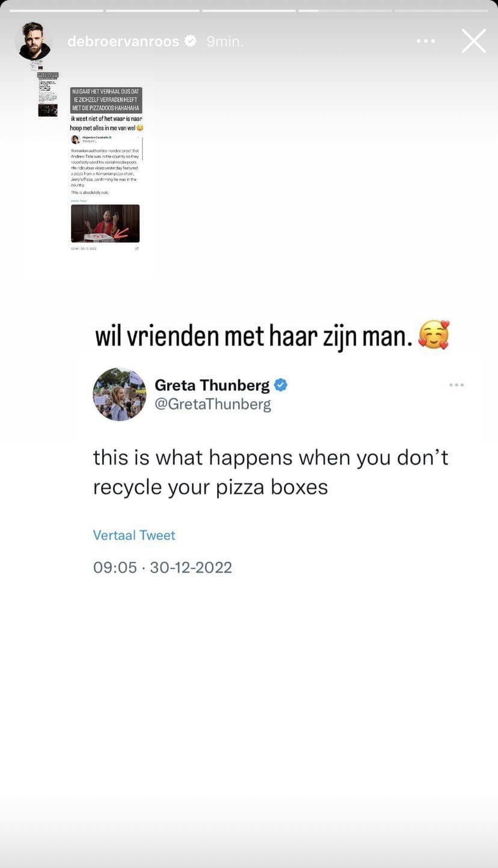Jump to the last story progress segment
This screenshot has width=498, height=868.
click(x=441, y=10)
